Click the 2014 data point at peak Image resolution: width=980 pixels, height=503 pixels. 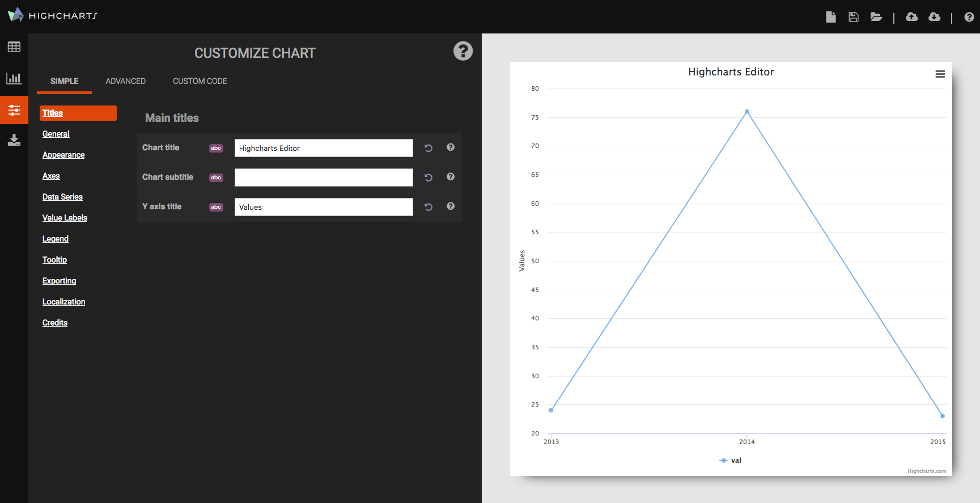pyautogui.click(x=747, y=112)
